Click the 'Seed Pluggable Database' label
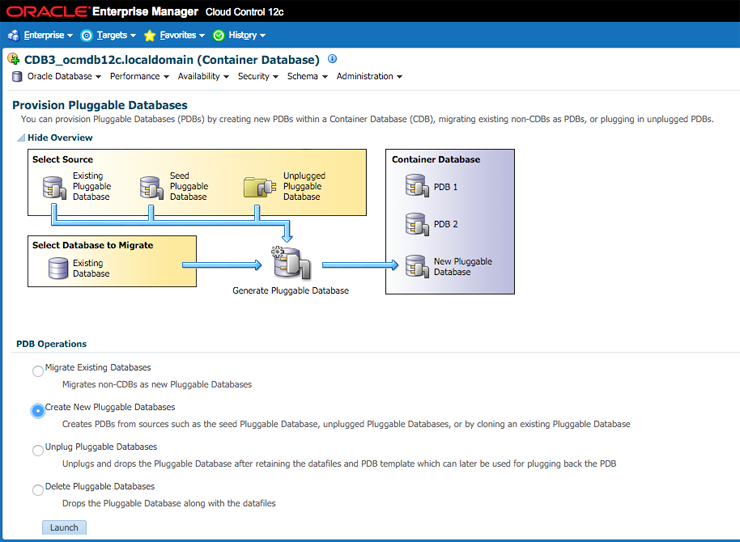 (x=189, y=186)
